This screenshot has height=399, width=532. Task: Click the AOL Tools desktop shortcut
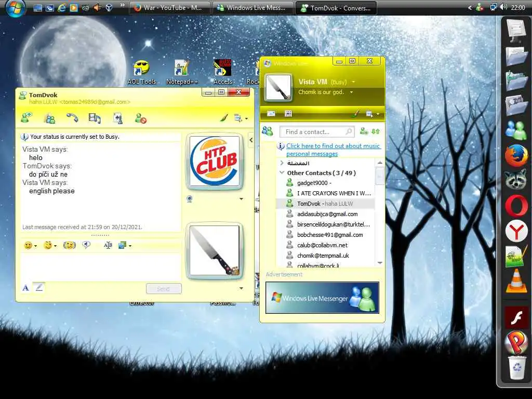coord(141,72)
